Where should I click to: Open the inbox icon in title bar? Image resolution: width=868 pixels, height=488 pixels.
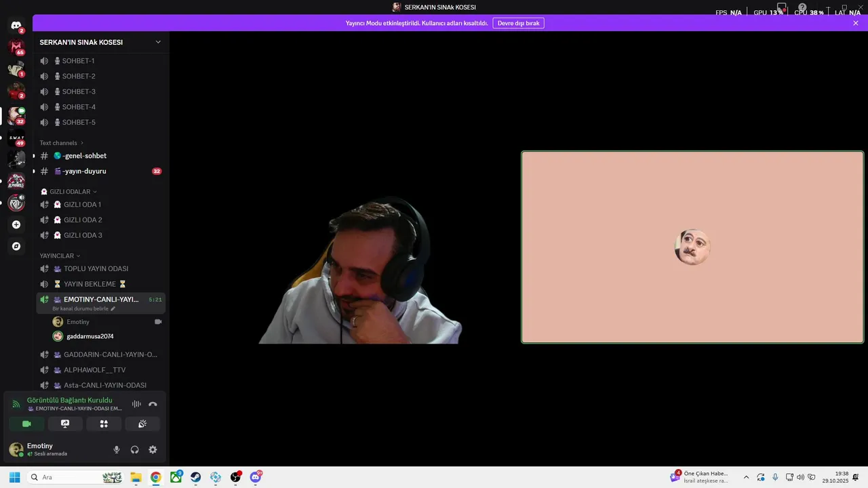[781, 7]
